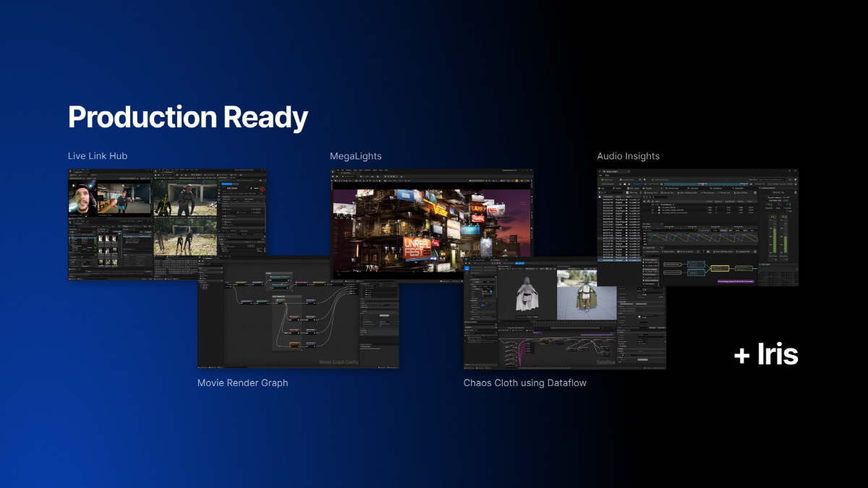Click the play icon in Audio Insights transport

pyautogui.click(x=629, y=184)
